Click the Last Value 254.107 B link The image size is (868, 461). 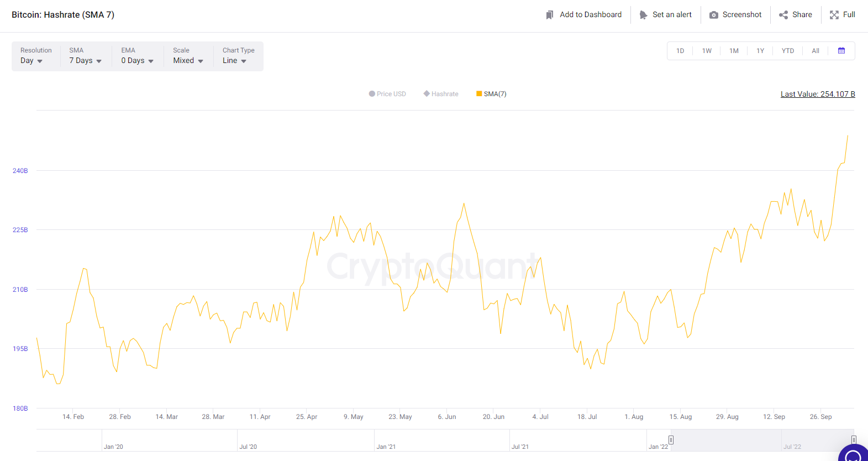pos(818,94)
